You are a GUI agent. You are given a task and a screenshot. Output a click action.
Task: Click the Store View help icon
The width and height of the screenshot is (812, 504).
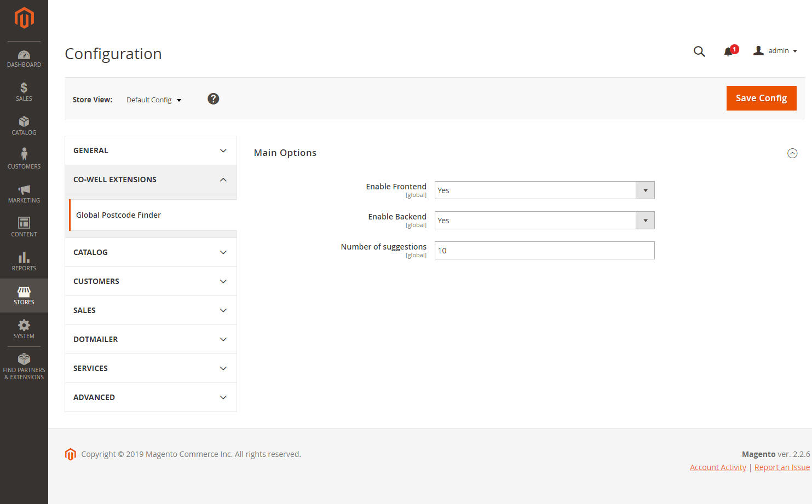(213, 99)
